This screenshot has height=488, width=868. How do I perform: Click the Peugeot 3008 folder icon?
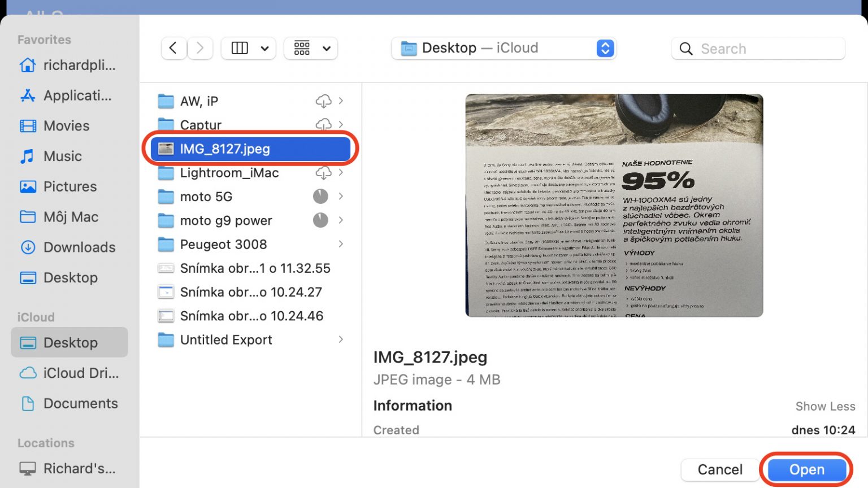click(166, 244)
